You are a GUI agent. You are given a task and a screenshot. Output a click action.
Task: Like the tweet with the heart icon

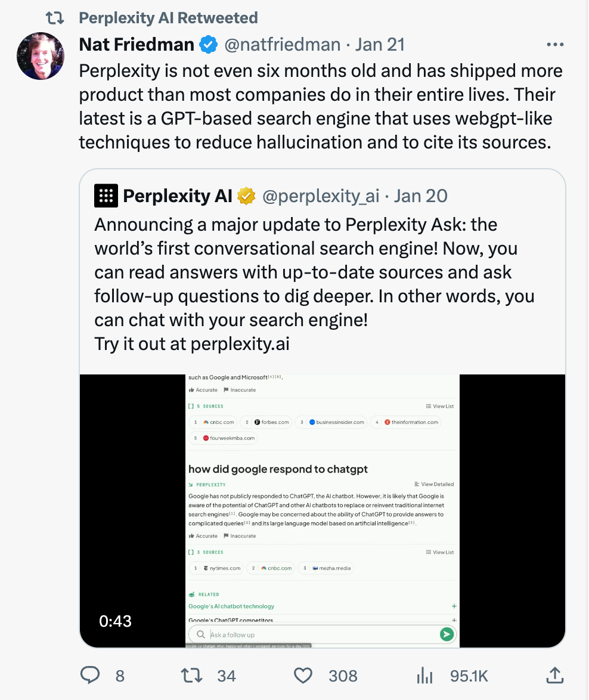(x=303, y=676)
